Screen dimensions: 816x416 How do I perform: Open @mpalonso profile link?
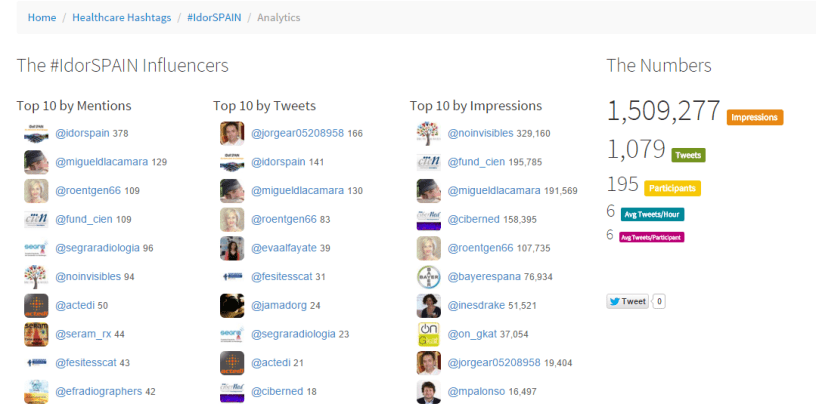pos(477,392)
